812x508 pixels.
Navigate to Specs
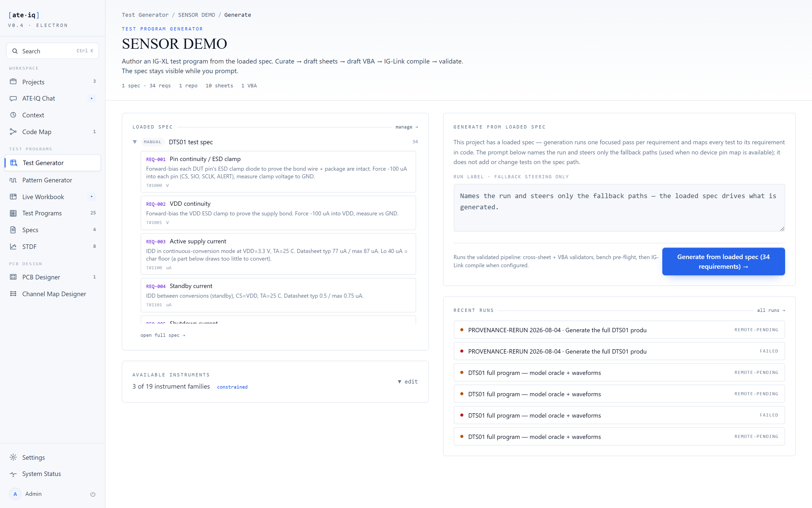[x=53, y=230]
